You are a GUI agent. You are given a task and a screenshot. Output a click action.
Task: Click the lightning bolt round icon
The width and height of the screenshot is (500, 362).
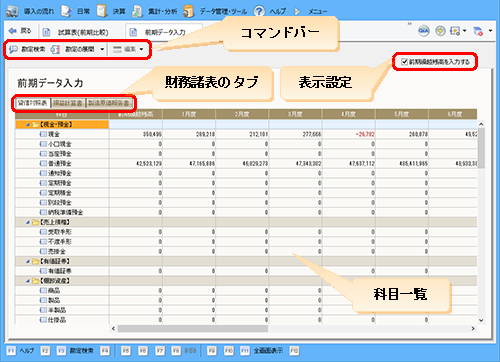point(440,31)
